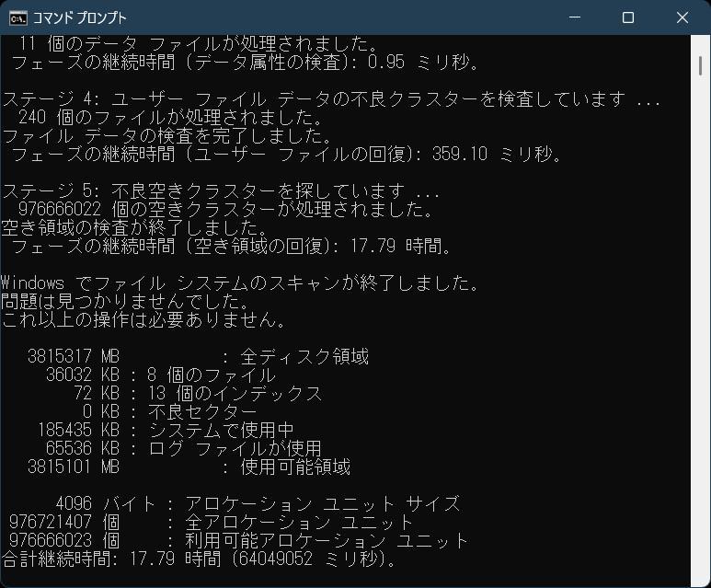Click the value '64049052 ミリ秒'
711x588 pixels.
[x=307, y=559]
